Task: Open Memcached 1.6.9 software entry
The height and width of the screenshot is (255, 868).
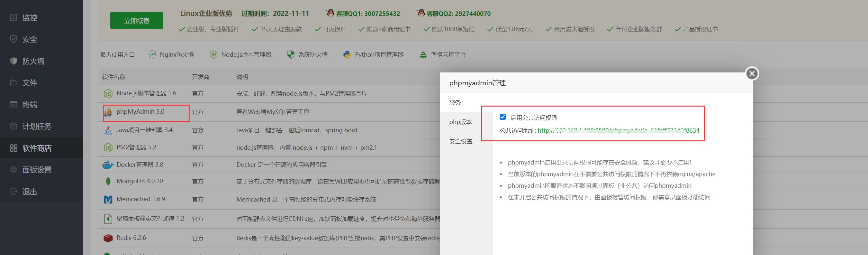Action: [x=140, y=199]
